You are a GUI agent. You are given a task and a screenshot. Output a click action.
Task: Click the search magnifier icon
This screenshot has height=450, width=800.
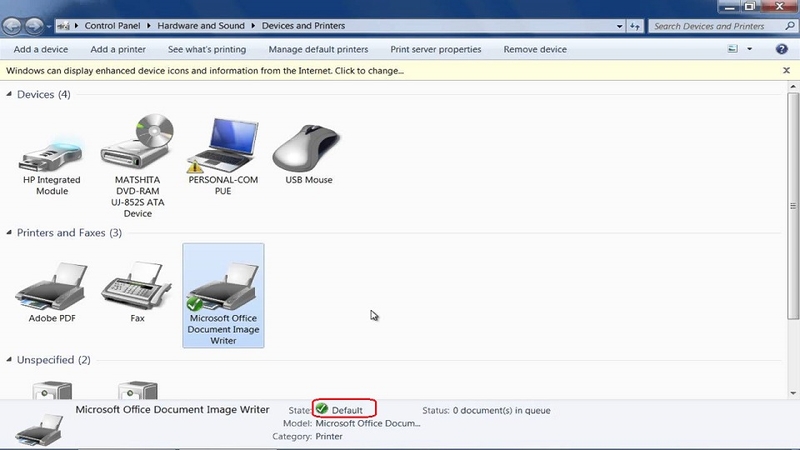[x=789, y=26]
